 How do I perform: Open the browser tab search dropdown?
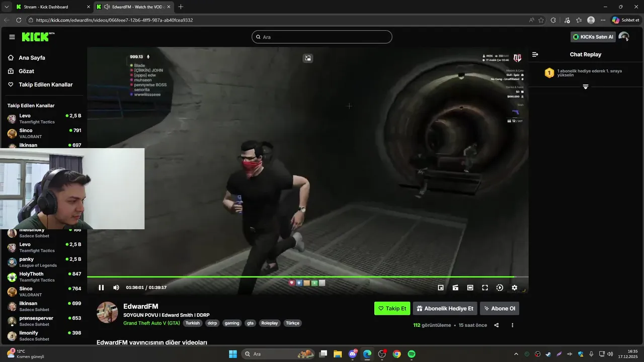pos(7,7)
